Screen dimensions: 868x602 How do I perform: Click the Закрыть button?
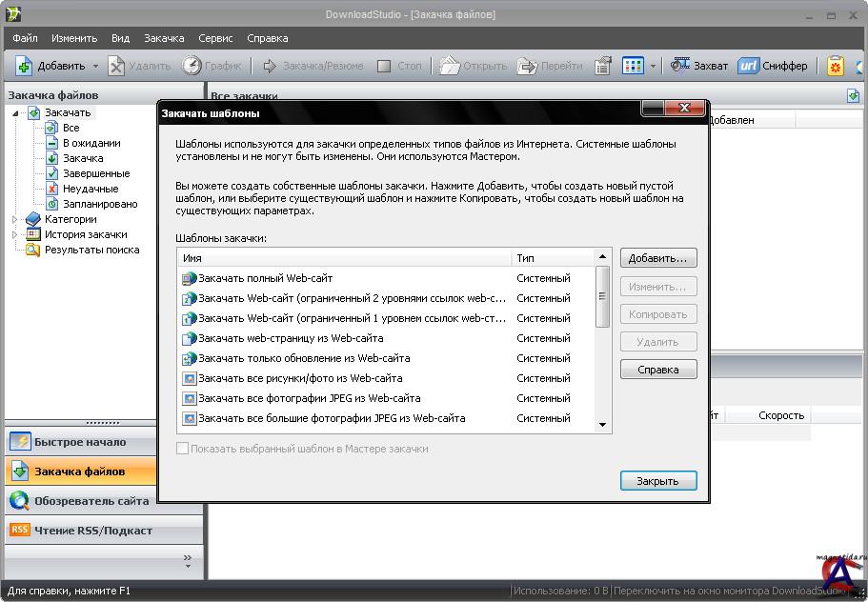tap(657, 481)
